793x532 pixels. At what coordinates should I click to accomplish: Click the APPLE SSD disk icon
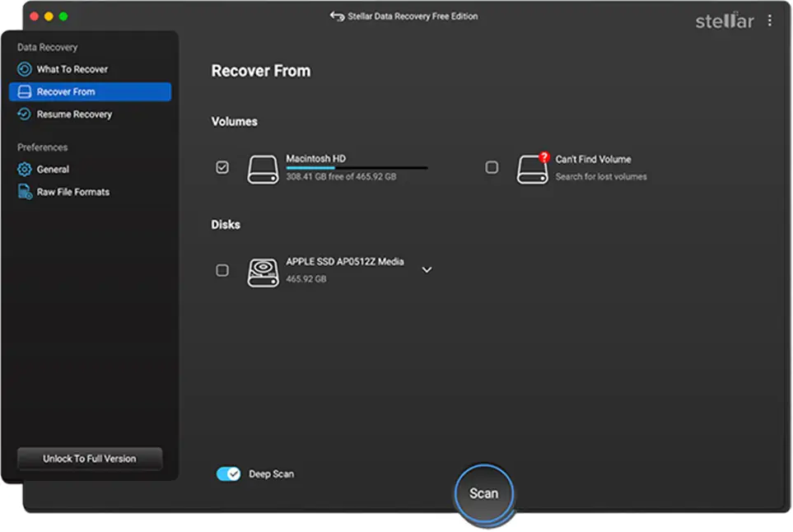[x=263, y=273]
